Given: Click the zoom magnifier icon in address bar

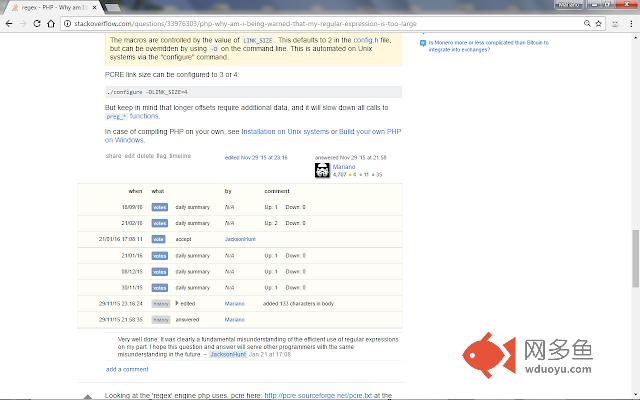Looking at the screenshot, I should tap(587, 24).
